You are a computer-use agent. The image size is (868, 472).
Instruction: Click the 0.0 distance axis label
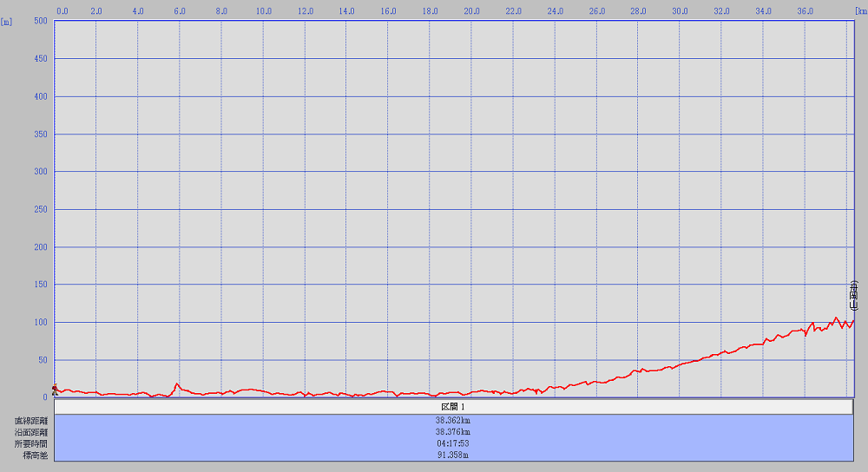tap(62, 11)
